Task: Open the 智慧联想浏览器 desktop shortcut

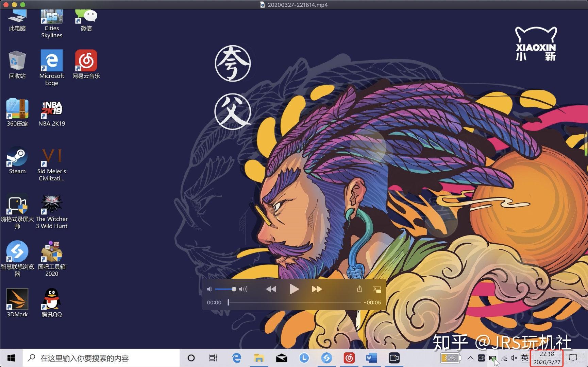Action: tap(17, 259)
